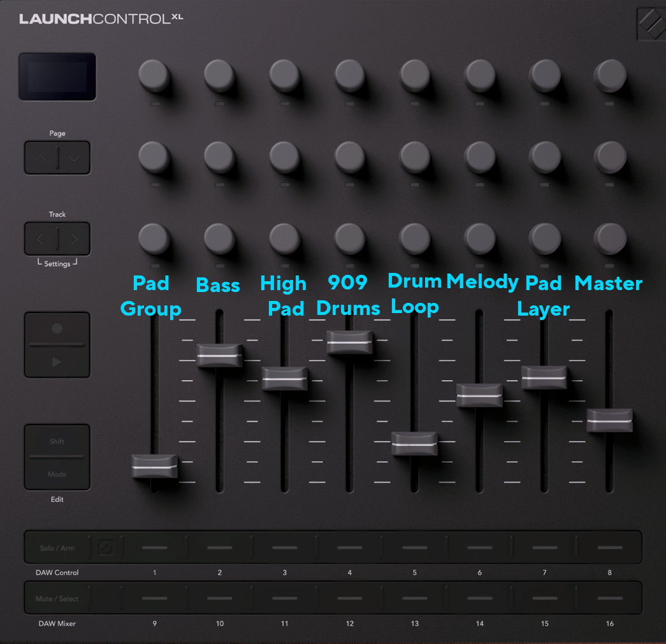Select the Solo / Arm button
Image resolution: width=666 pixels, height=644 pixels.
pyautogui.click(x=57, y=548)
